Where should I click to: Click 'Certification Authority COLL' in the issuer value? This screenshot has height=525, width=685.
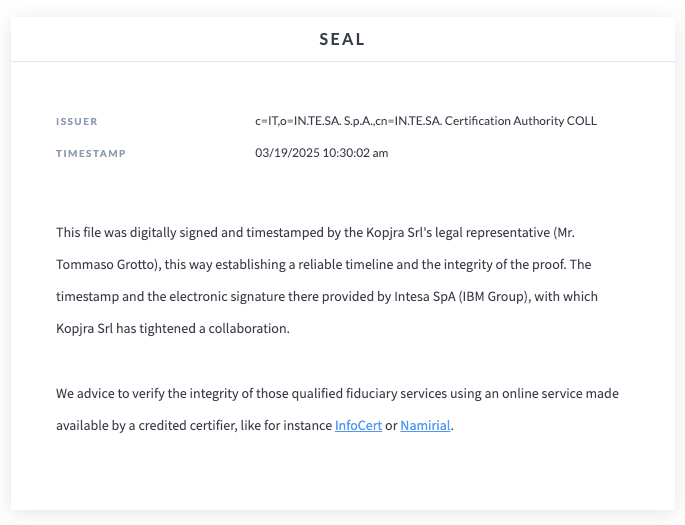coord(521,121)
